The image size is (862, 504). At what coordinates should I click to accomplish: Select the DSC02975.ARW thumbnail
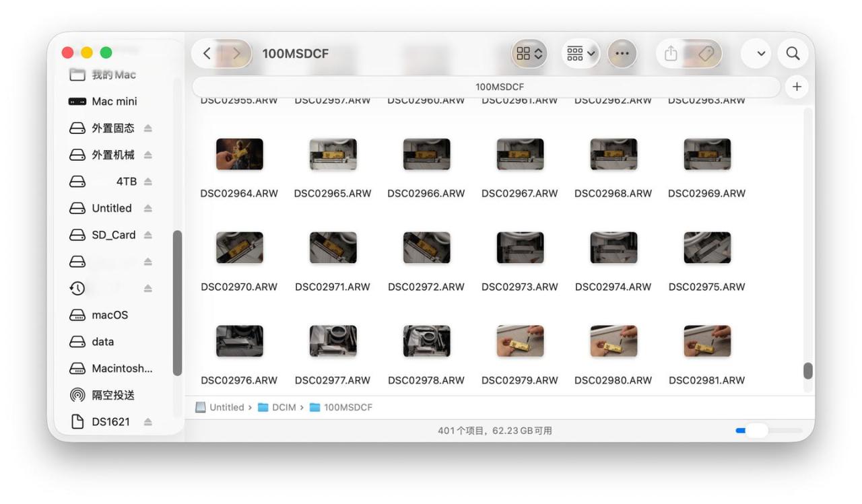[707, 248]
